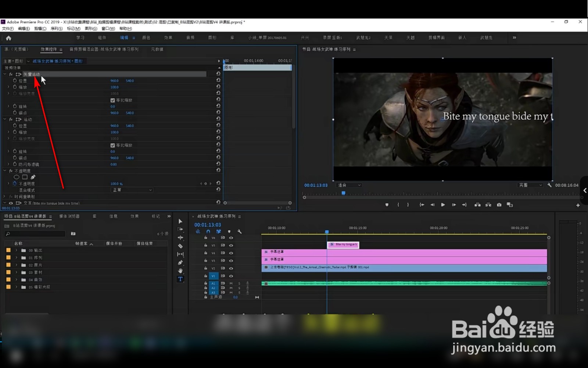Play the sequence in Program Monitor
The image size is (588, 368).
tap(443, 205)
